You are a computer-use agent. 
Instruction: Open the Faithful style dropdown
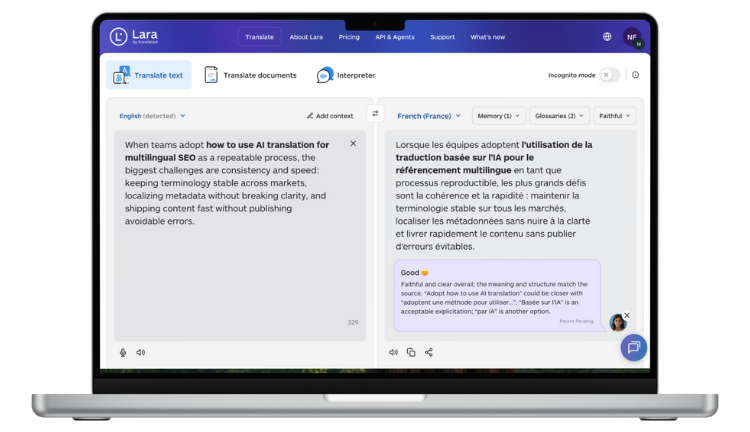point(615,116)
